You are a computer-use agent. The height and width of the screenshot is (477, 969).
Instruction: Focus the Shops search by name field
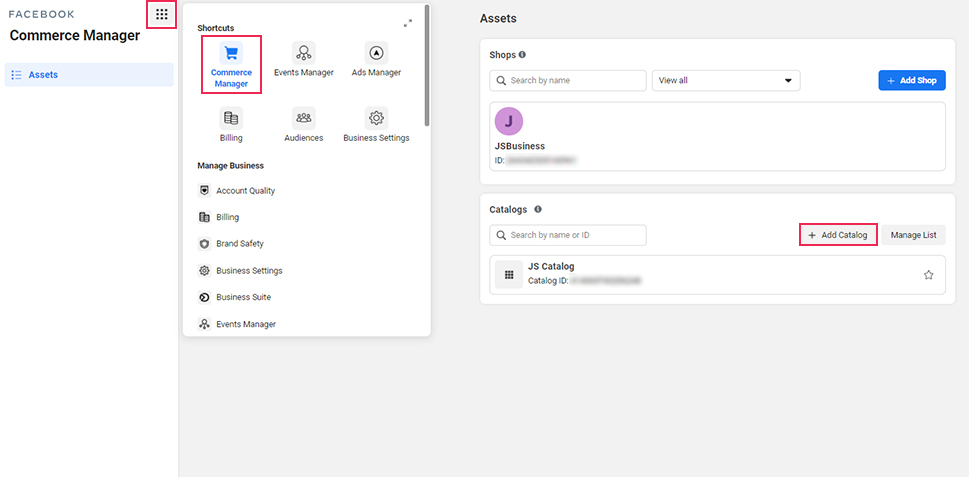(x=568, y=80)
